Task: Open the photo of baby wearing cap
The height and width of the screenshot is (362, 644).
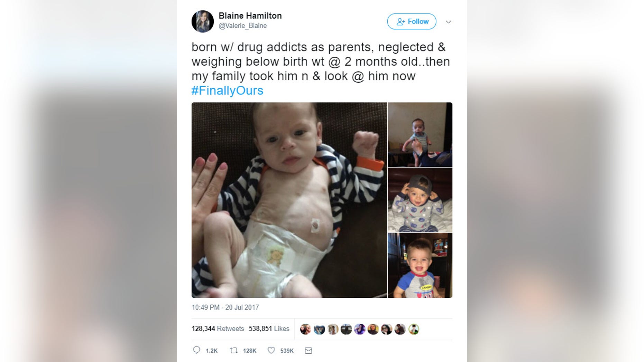Action: coord(420,200)
